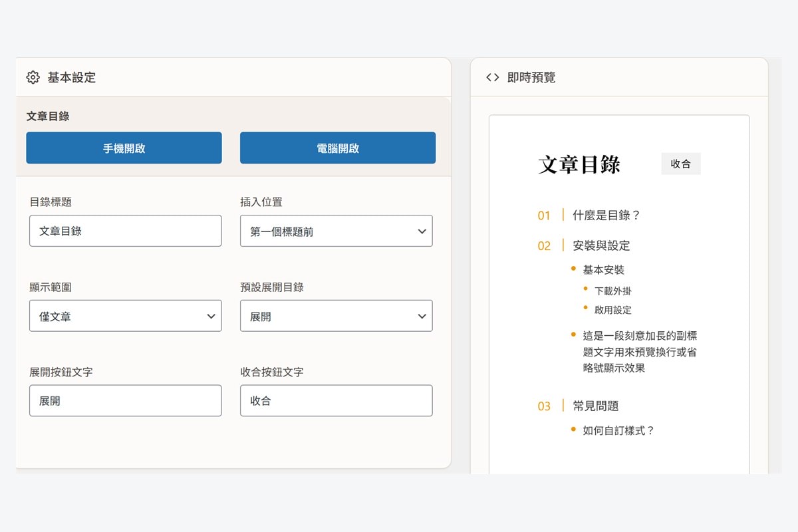
Task: Click the 什麼是目錄？ preview link
Action: pos(606,215)
